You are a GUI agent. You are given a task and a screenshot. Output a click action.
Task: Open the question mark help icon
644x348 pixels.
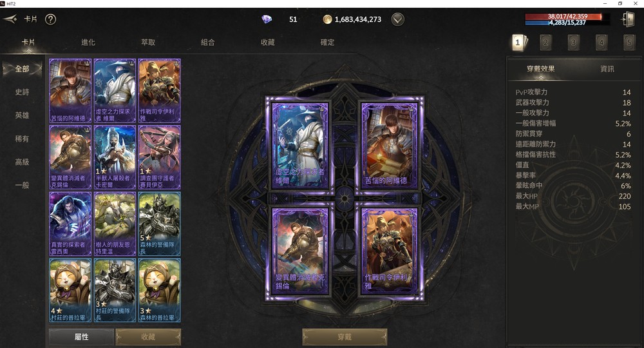pyautogui.click(x=50, y=19)
